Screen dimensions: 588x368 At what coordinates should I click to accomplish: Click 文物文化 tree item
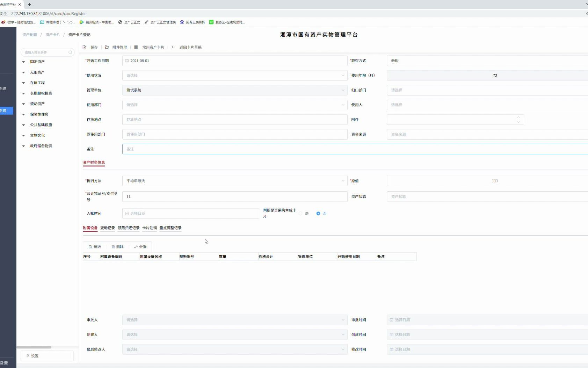pyautogui.click(x=37, y=135)
